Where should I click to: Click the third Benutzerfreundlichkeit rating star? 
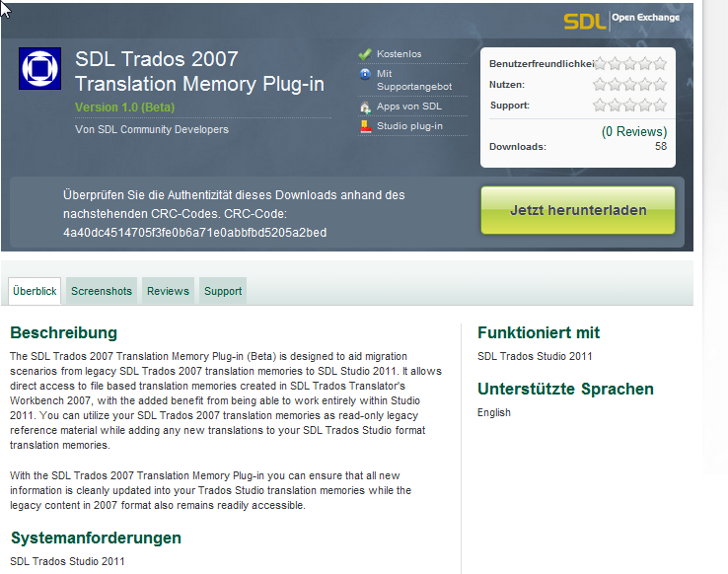point(629,63)
